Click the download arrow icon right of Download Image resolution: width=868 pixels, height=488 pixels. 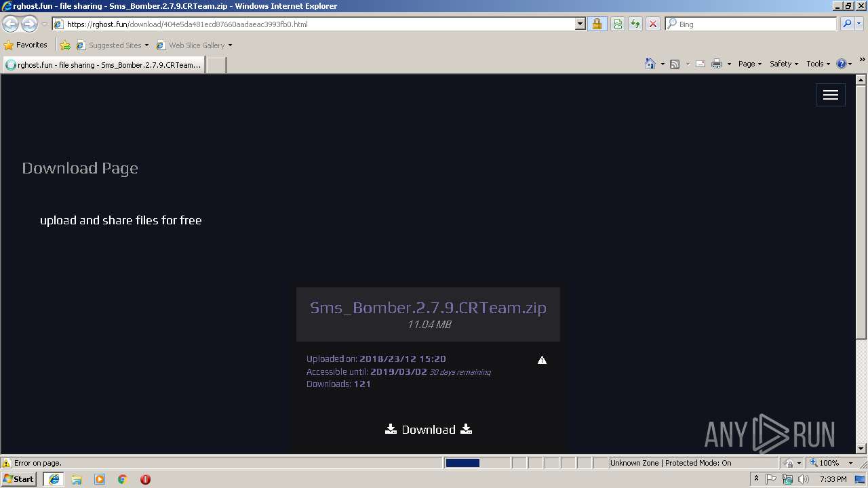(466, 429)
